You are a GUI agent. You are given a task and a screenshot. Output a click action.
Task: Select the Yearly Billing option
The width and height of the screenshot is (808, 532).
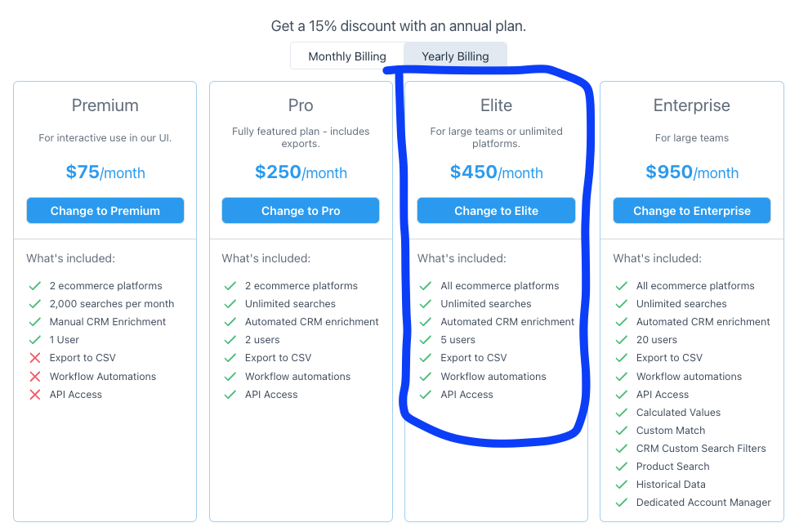[x=456, y=56]
